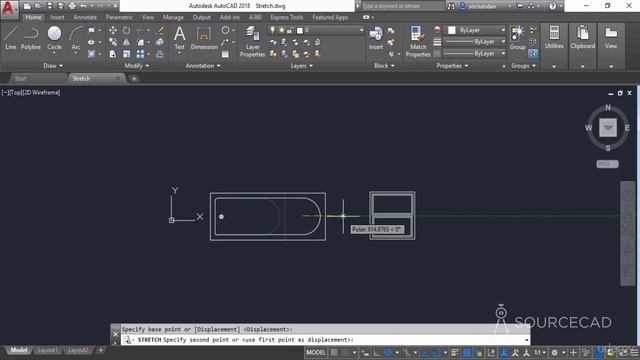This screenshot has width=640, height=360.
Task: Click the Undo icon in quick access toolbar
Action: (84, 6)
